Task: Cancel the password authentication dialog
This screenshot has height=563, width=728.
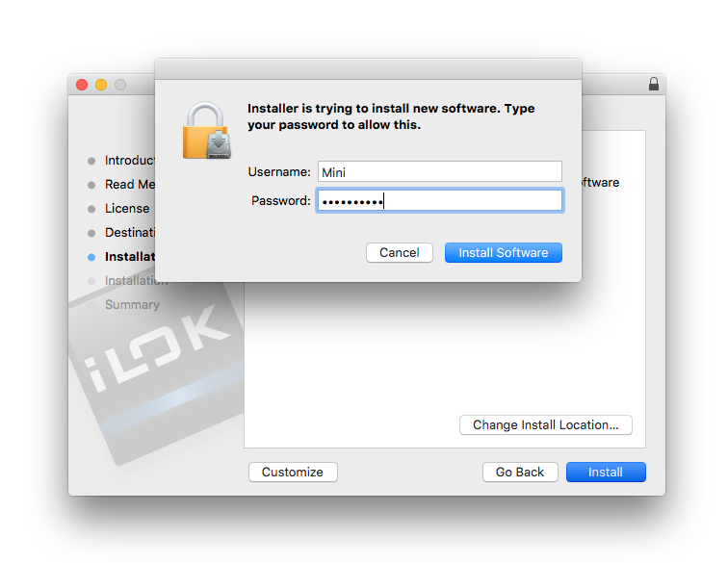Action: [400, 252]
